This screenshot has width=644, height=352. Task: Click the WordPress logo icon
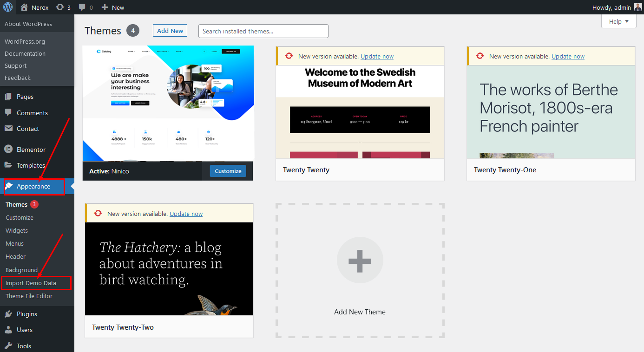pos(8,7)
